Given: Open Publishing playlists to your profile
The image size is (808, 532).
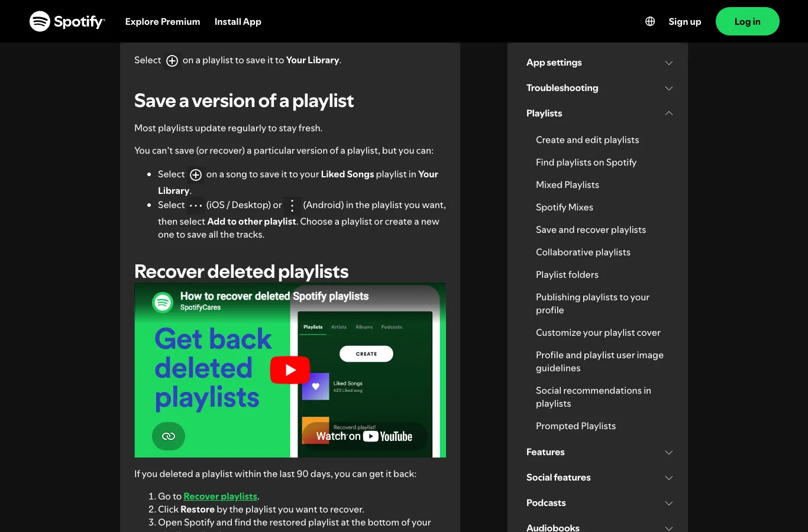Looking at the screenshot, I should (593, 304).
